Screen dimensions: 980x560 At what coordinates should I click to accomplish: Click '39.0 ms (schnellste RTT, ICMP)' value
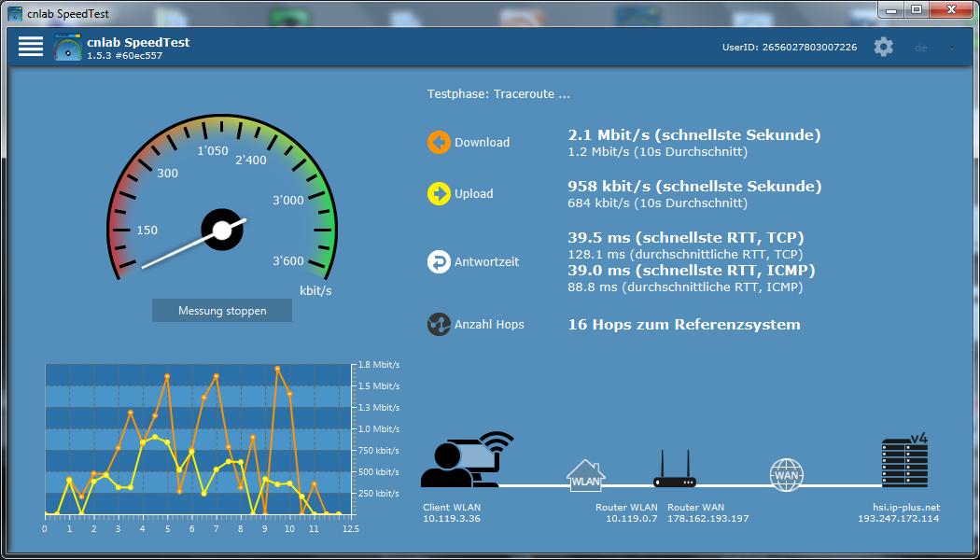pos(692,271)
